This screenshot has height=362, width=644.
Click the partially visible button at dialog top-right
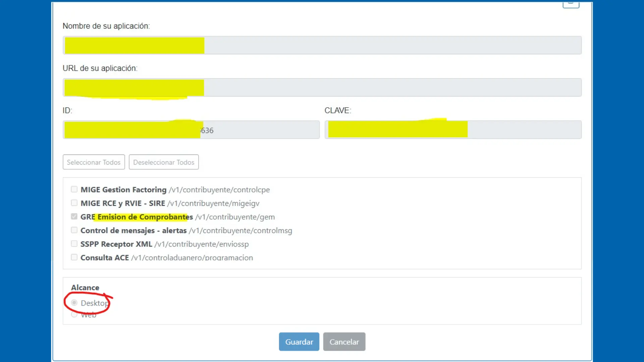point(571,4)
